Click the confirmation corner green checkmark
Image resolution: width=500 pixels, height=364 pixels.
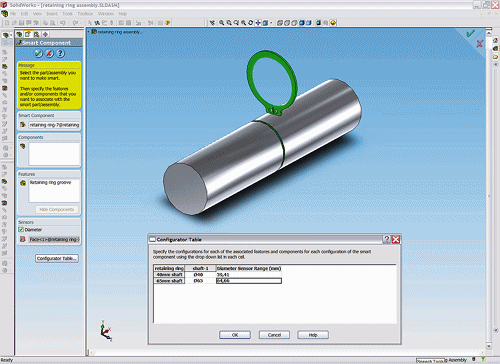470,33
